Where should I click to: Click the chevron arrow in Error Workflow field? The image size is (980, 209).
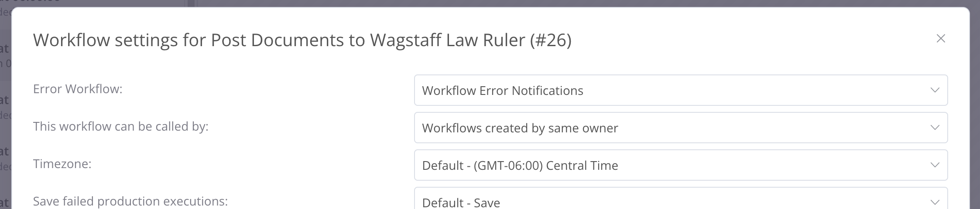935,90
